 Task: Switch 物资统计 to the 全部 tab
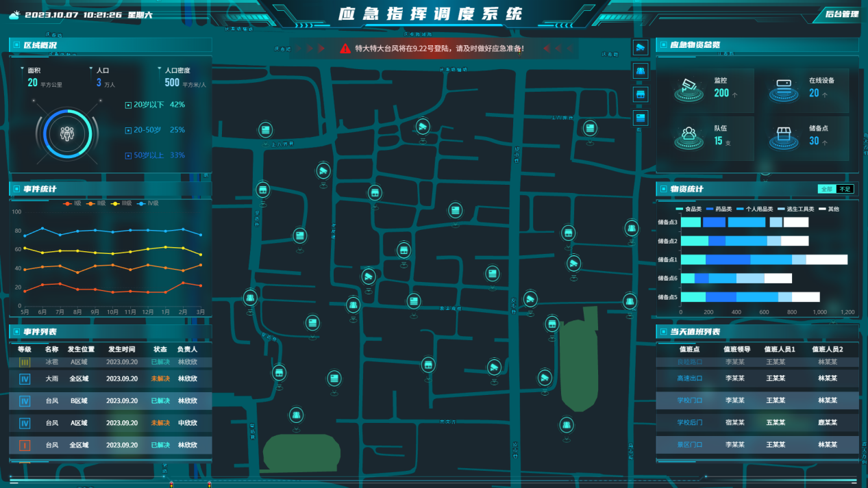(826, 189)
